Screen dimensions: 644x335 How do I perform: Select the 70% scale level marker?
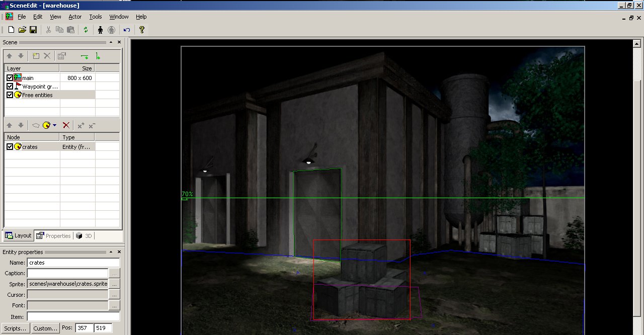(x=187, y=194)
